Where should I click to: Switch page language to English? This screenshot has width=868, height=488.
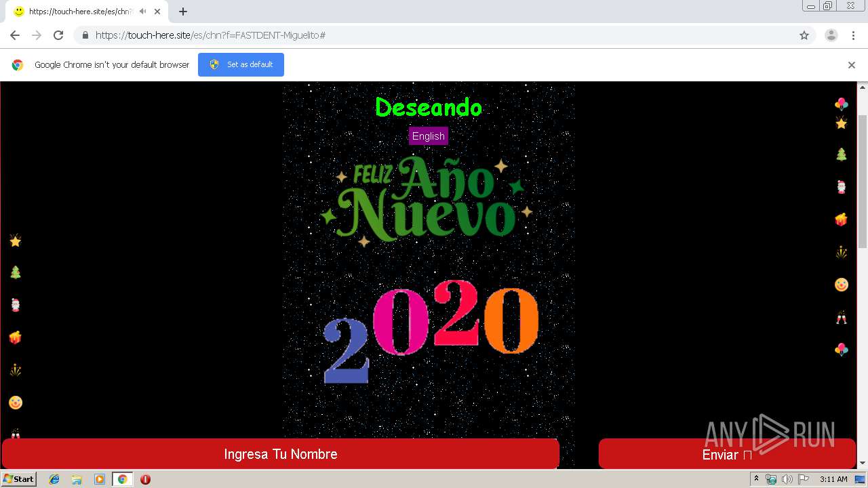coord(429,136)
